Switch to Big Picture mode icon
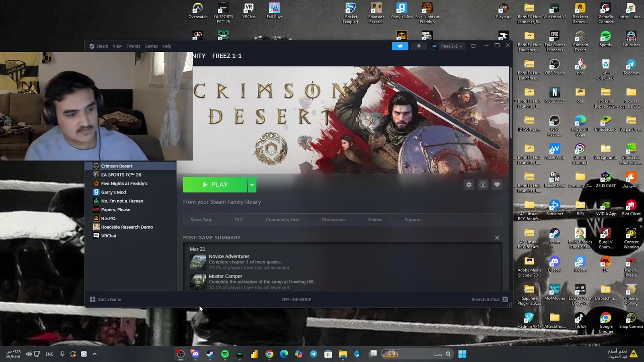Image resolution: width=644 pixels, height=362 pixels. coord(473,46)
